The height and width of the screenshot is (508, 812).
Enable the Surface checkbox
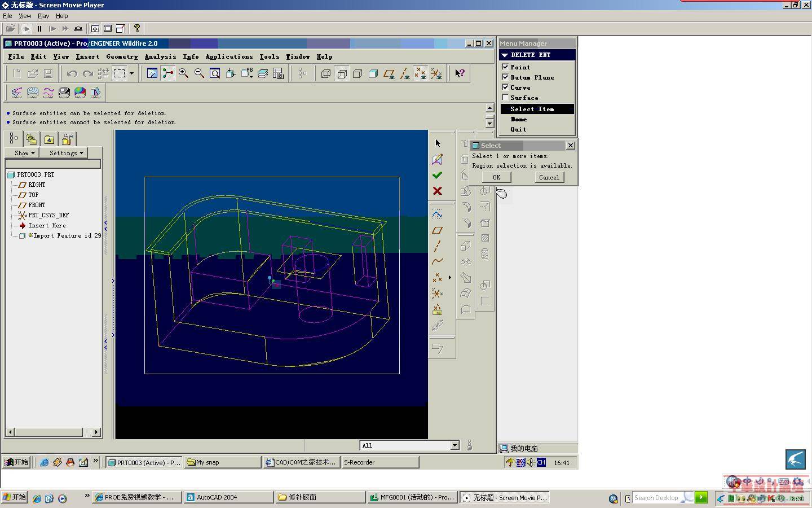click(505, 97)
